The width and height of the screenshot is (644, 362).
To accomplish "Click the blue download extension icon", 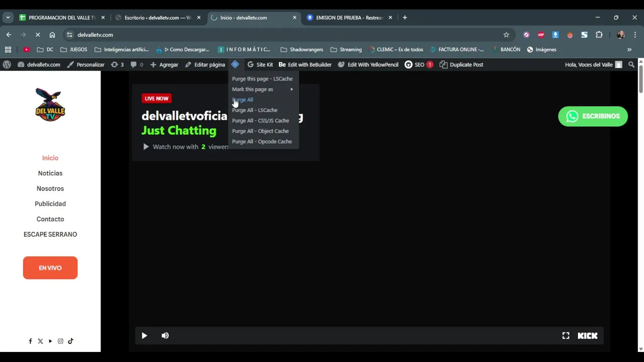I will pyautogui.click(x=555, y=35).
